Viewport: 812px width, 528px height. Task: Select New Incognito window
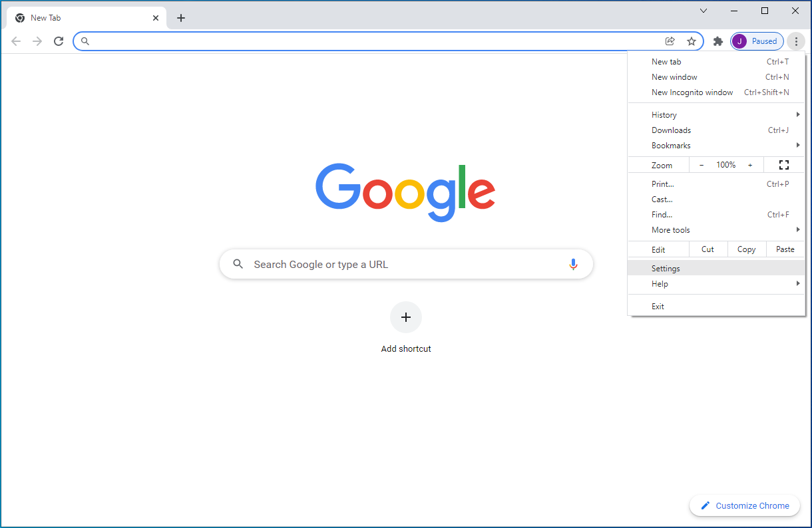click(x=692, y=92)
